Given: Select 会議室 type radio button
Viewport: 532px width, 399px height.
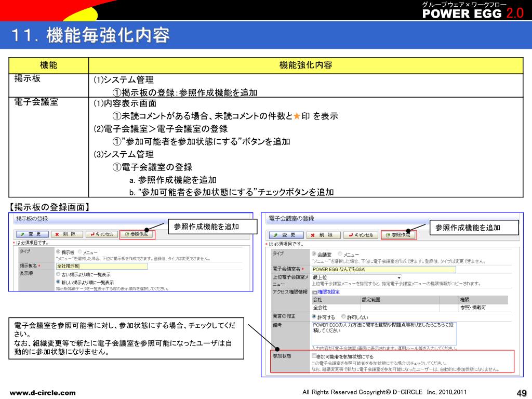Looking at the screenshot, I should (x=314, y=254).
